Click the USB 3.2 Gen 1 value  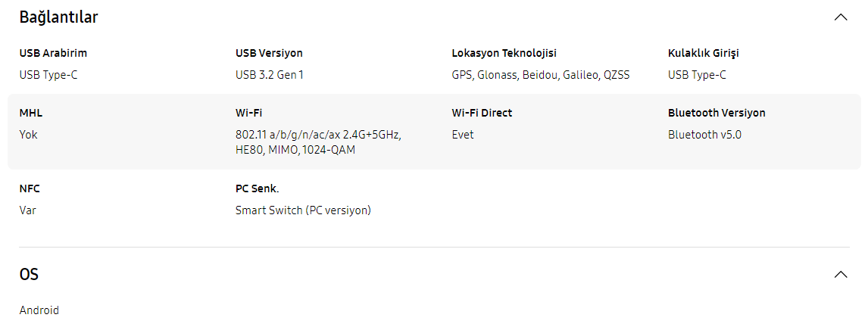[x=270, y=75]
